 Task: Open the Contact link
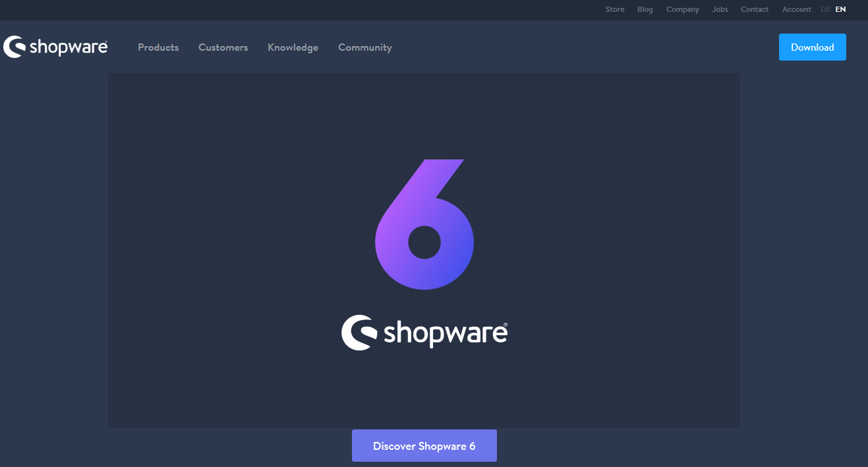(755, 9)
